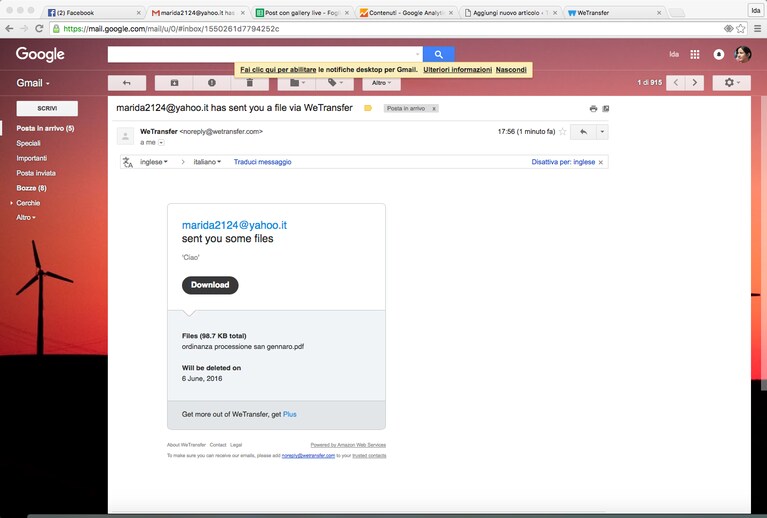The height and width of the screenshot is (518, 767).
Task: Open Google notifications bell icon
Action: 719,54
